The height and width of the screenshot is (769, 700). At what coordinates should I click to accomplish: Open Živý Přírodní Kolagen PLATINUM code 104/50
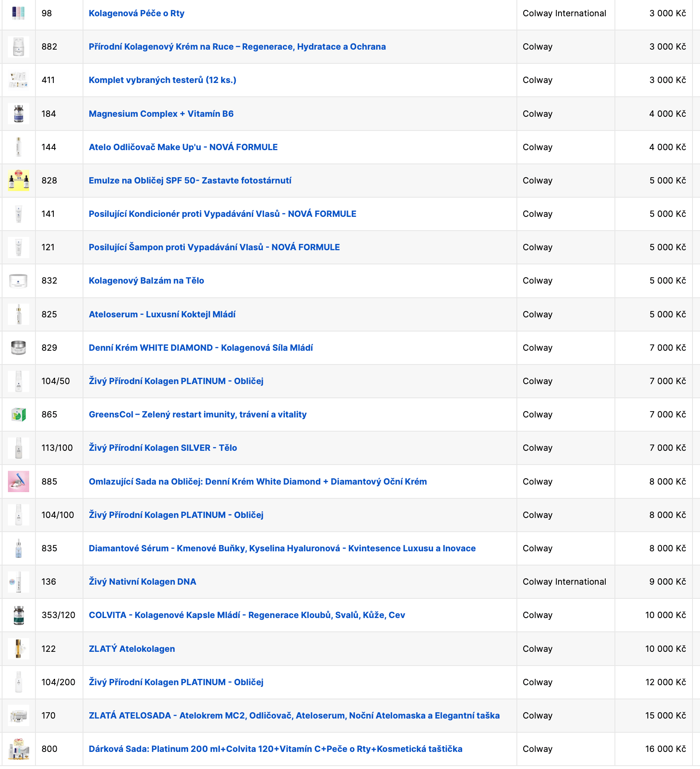coord(176,381)
